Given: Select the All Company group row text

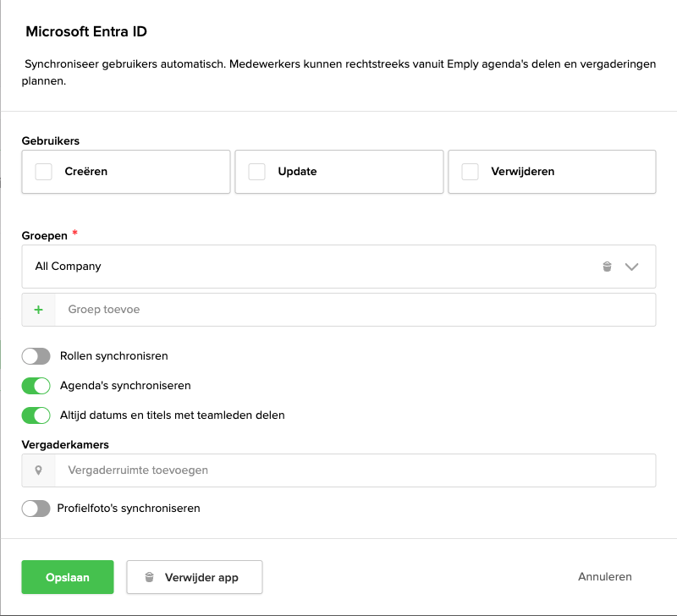Looking at the screenshot, I should (68, 267).
